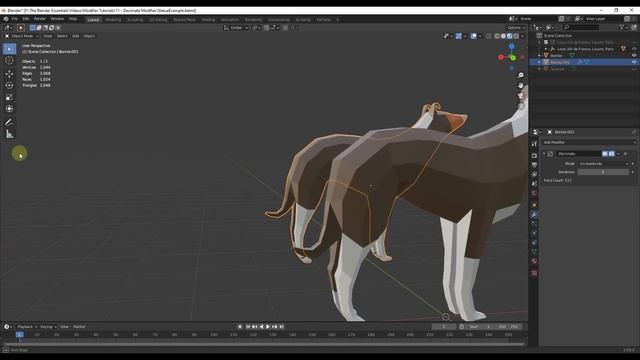Open the outliner filter funnel dropdown
The width and height of the screenshot is (640, 360).
tap(623, 27)
